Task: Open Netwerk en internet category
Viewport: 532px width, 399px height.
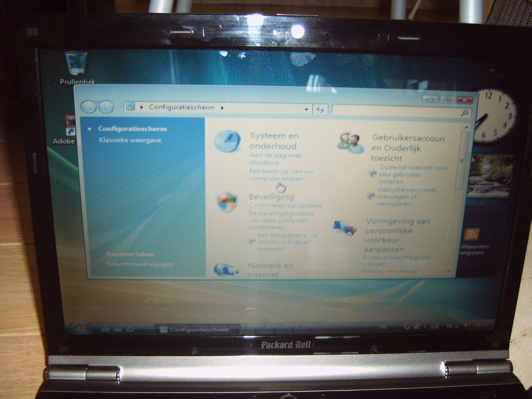Action: 271,270
